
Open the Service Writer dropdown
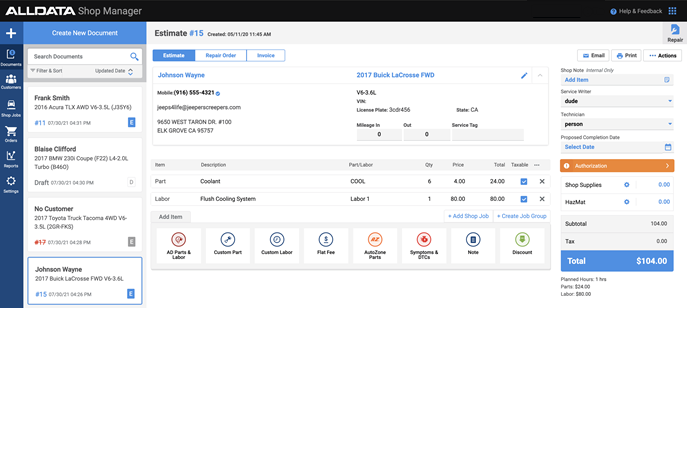pyautogui.click(x=616, y=101)
